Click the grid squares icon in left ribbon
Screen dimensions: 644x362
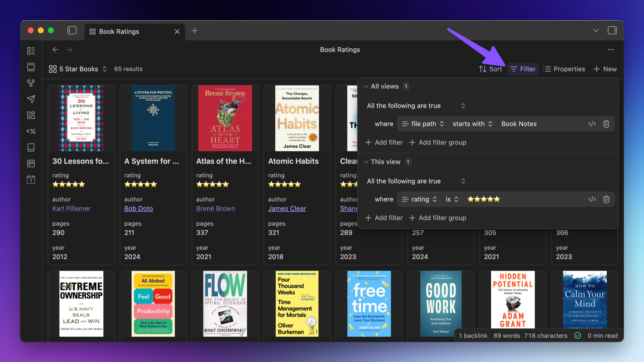[x=31, y=115]
